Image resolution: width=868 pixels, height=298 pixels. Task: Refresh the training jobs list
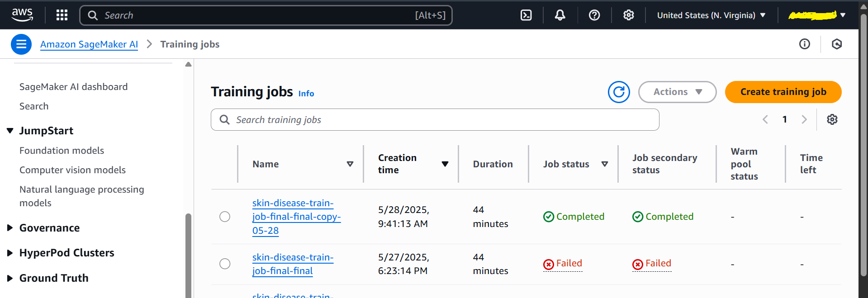[x=619, y=92]
